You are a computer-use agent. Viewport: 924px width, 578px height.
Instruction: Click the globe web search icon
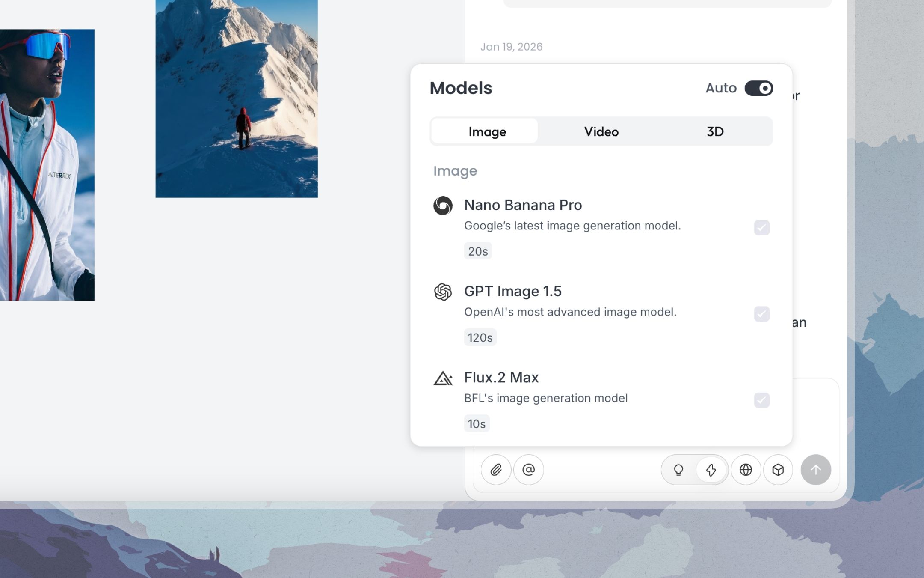(746, 470)
